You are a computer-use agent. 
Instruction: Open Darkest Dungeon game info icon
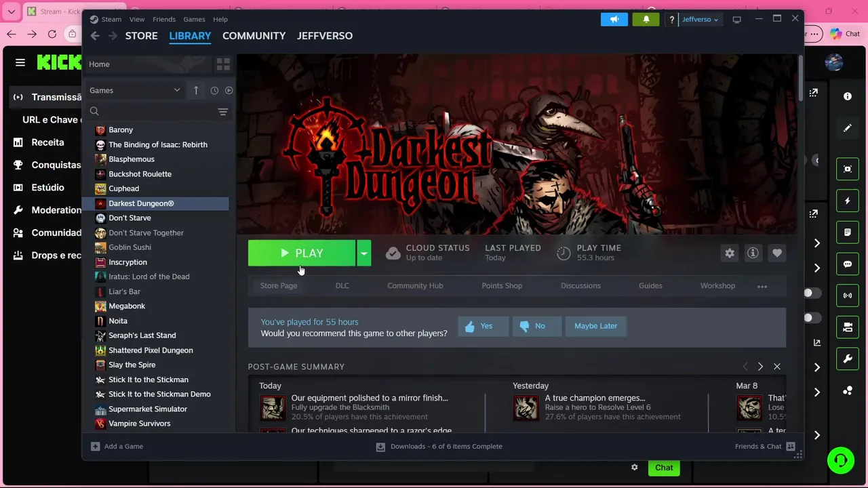pyautogui.click(x=753, y=253)
